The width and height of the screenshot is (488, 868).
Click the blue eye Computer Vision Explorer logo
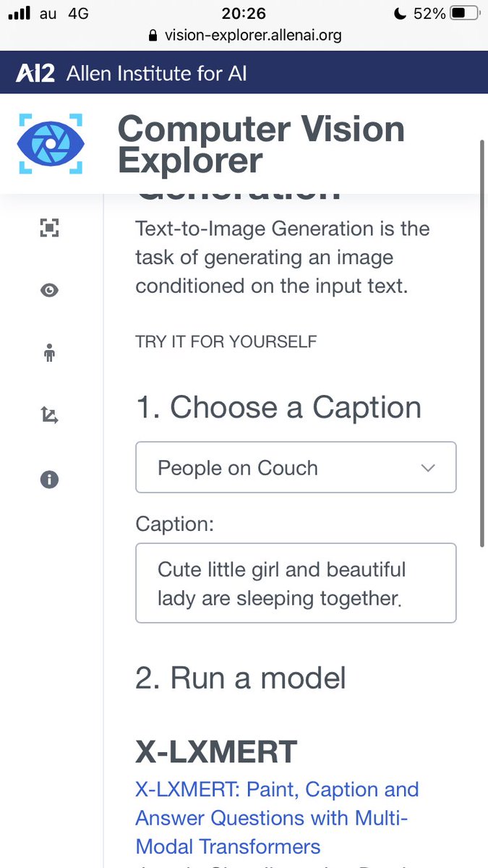click(x=51, y=143)
